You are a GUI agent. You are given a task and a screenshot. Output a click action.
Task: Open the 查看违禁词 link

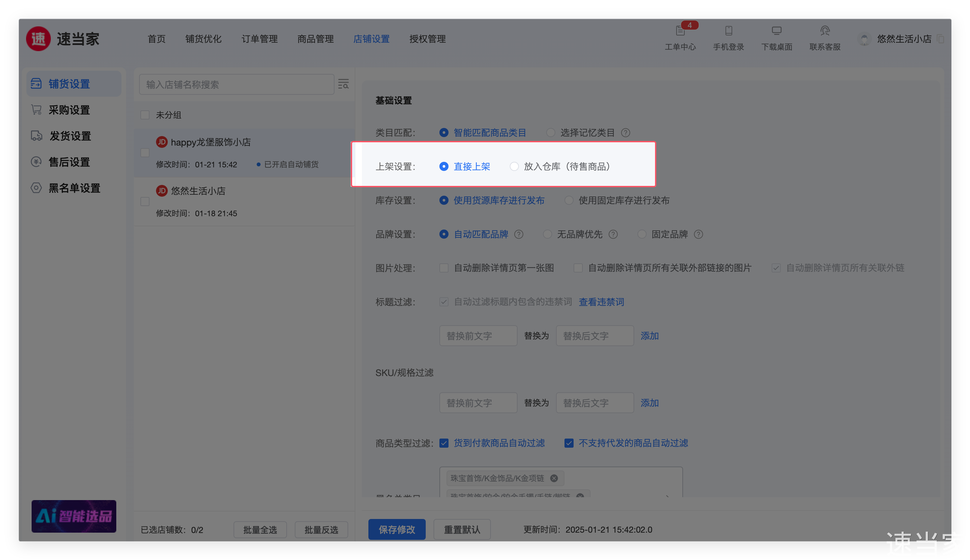601,302
